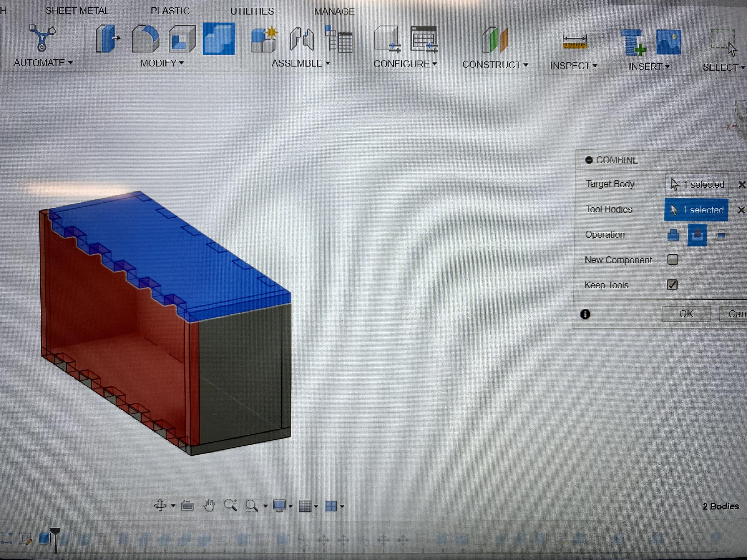Switch to the UTILITIES tab

click(252, 11)
